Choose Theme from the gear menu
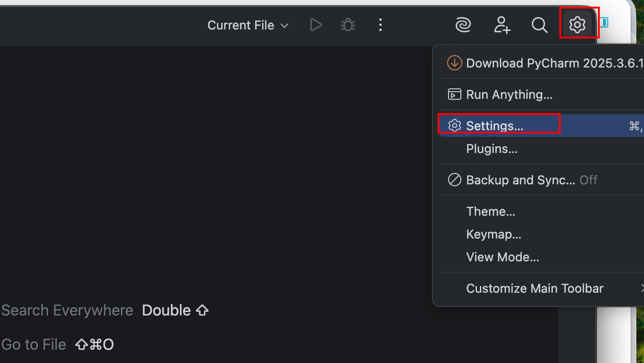This screenshot has height=363, width=644. tap(542, 211)
